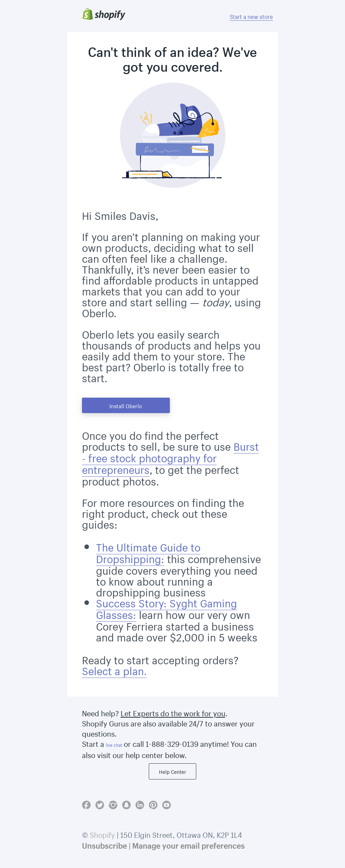Open the Start a new store link
Screen dimensions: 345x868
tap(251, 17)
